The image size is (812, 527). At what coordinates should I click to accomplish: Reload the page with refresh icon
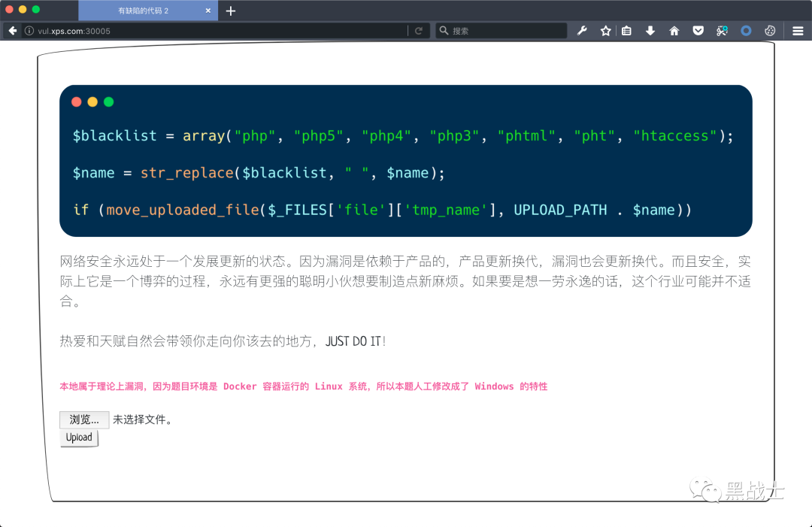click(419, 31)
